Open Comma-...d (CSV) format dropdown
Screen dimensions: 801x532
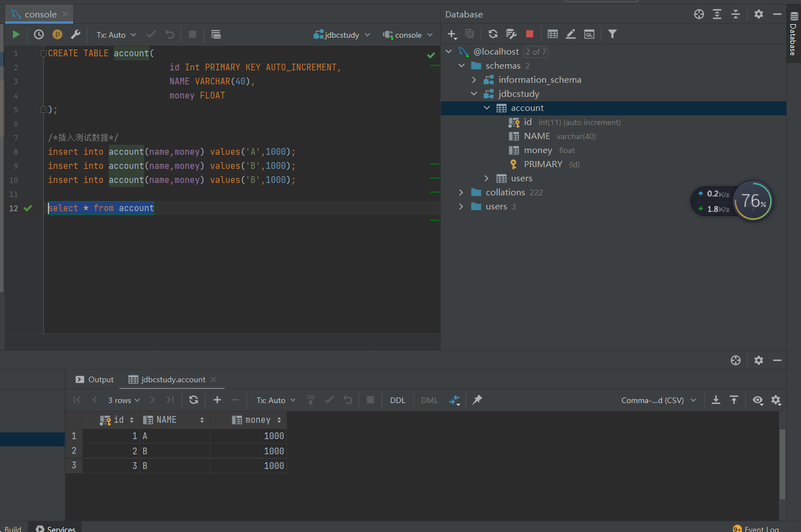click(659, 400)
